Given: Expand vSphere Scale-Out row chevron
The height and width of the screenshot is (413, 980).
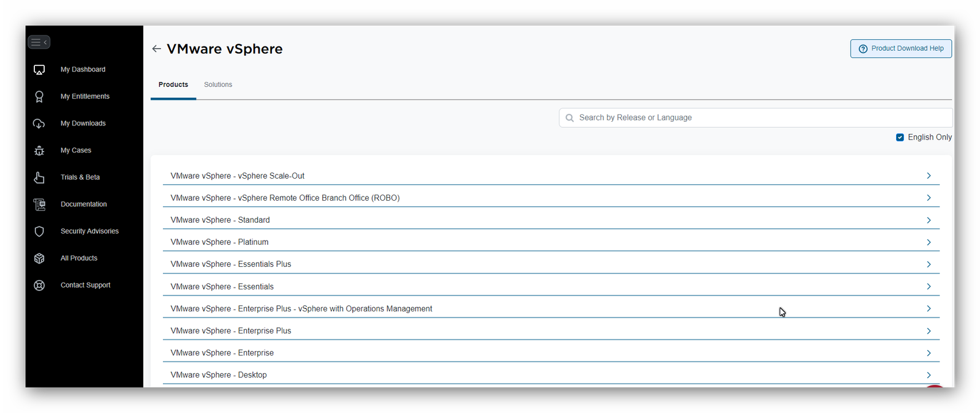Looking at the screenshot, I should [x=929, y=176].
